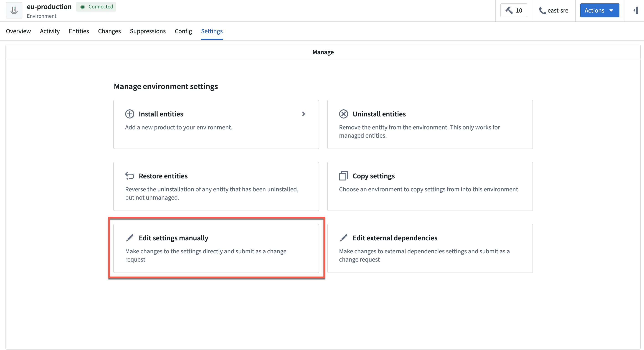
Task: Click the Manage section header
Action: 323,52
